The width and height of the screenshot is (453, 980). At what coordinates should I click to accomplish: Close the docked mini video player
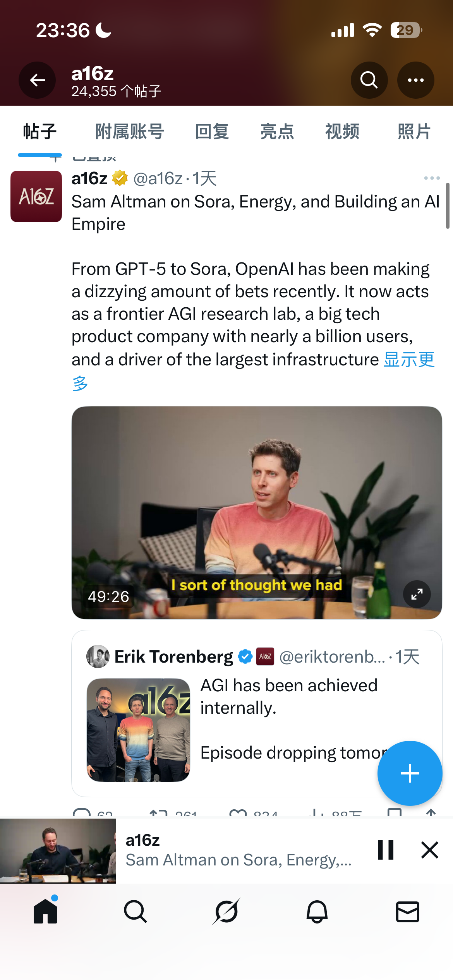pyautogui.click(x=429, y=850)
